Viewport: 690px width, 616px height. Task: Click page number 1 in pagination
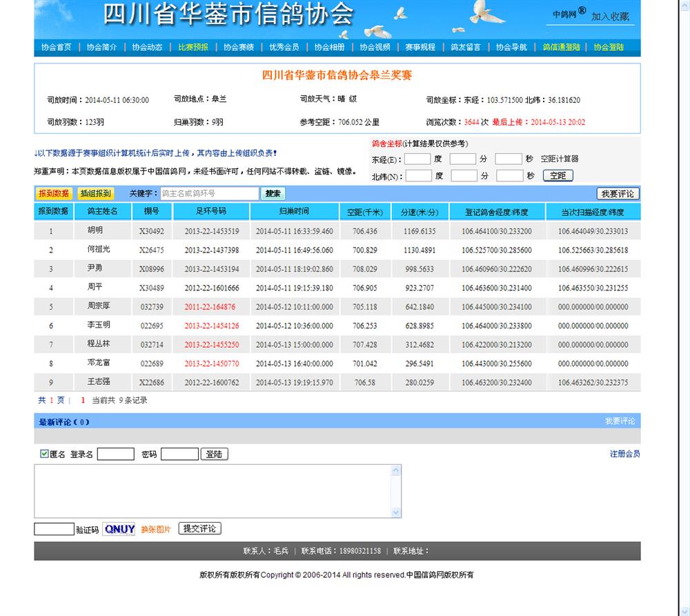click(x=83, y=400)
